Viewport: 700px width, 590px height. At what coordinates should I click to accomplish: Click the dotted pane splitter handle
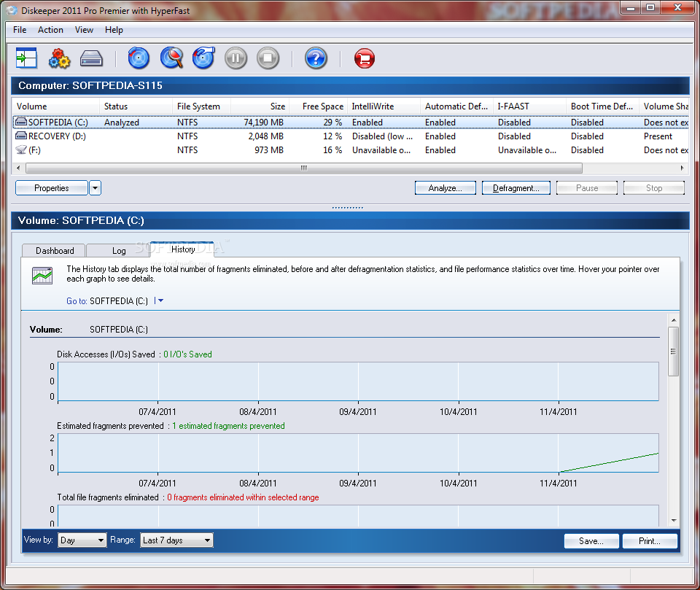(348, 208)
